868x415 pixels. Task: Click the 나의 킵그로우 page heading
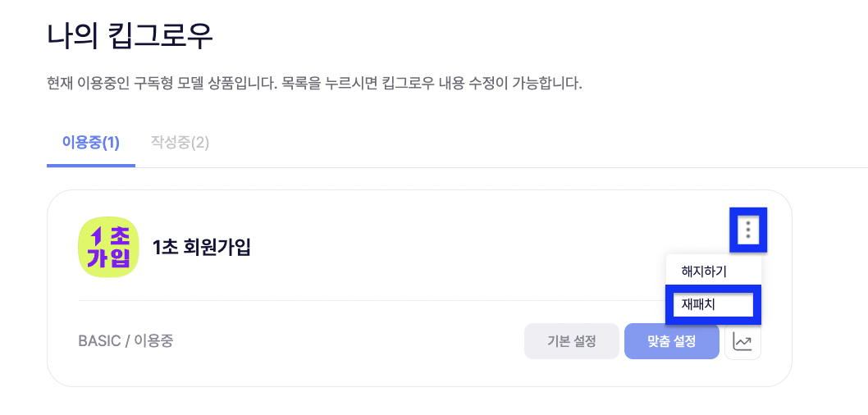[x=130, y=35]
